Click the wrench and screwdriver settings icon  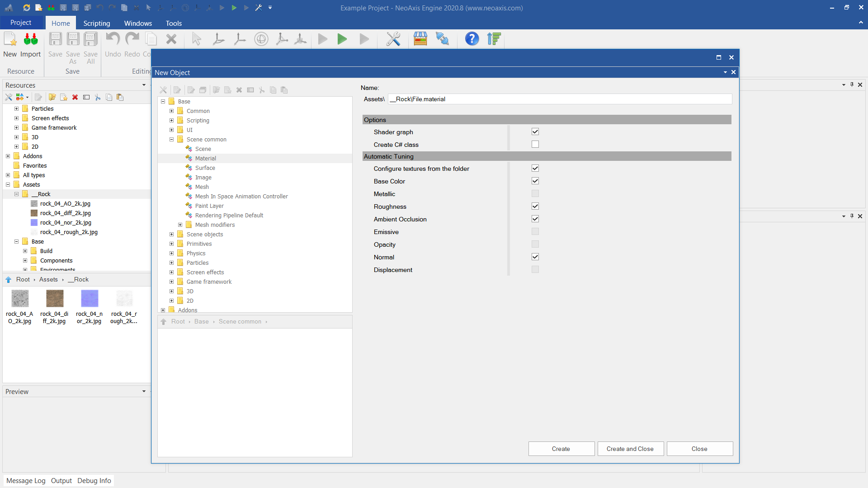[x=393, y=39]
